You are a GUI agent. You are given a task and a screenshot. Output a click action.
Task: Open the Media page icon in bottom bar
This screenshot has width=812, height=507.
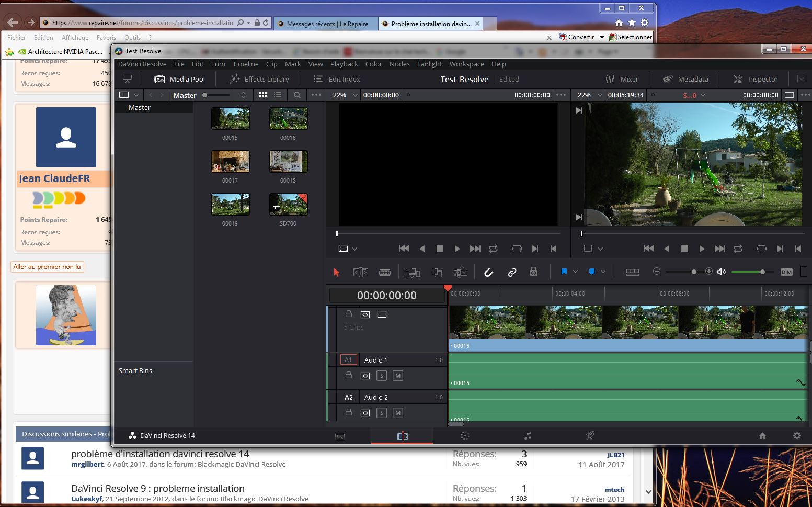340,436
